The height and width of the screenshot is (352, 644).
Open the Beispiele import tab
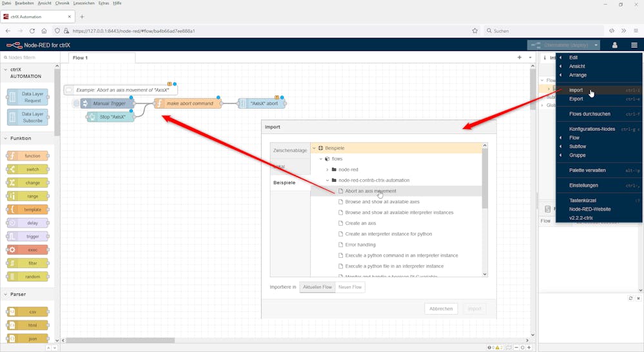coord(290,182)
